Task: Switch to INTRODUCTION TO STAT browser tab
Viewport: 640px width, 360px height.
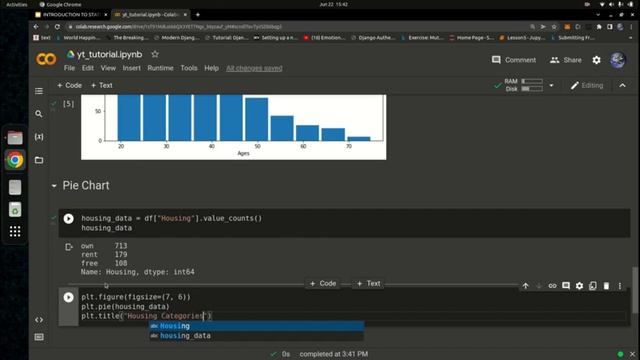Action: tap(71, 15)
